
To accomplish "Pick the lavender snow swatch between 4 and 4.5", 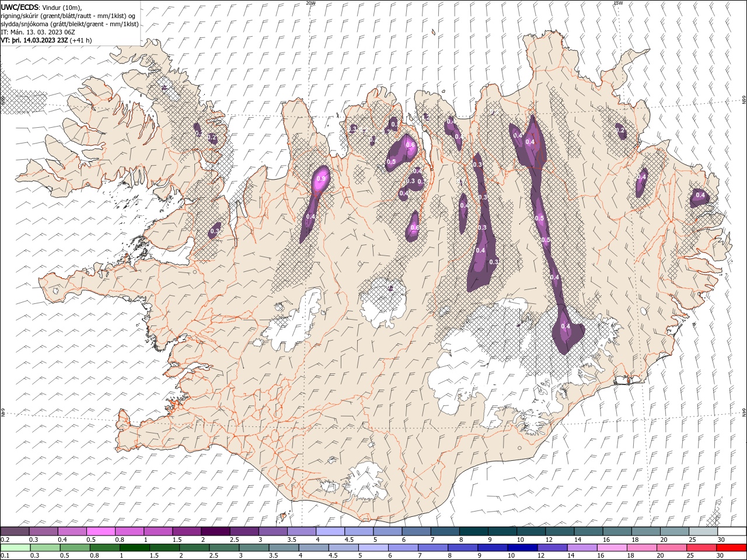I will 330,531.
